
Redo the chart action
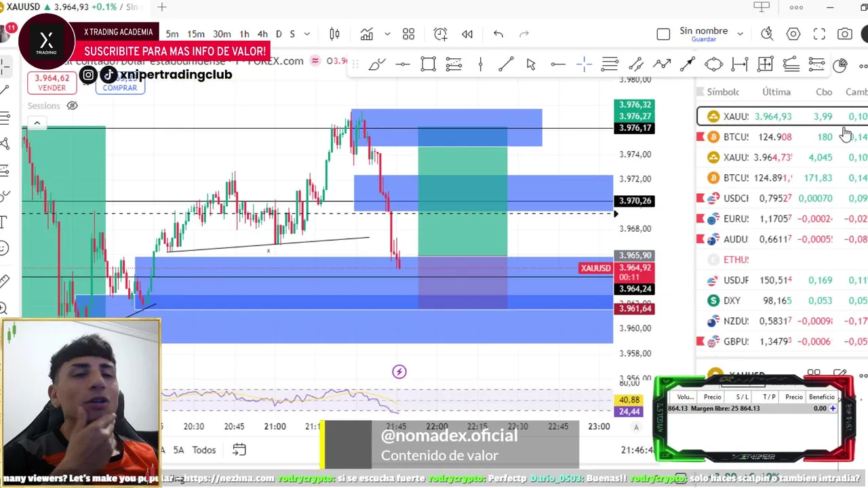pos(524,34)
